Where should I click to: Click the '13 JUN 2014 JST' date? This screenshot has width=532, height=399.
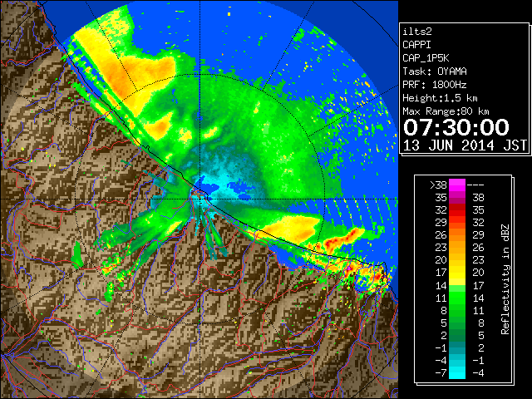pyautogui.click(x=465, y=145)
